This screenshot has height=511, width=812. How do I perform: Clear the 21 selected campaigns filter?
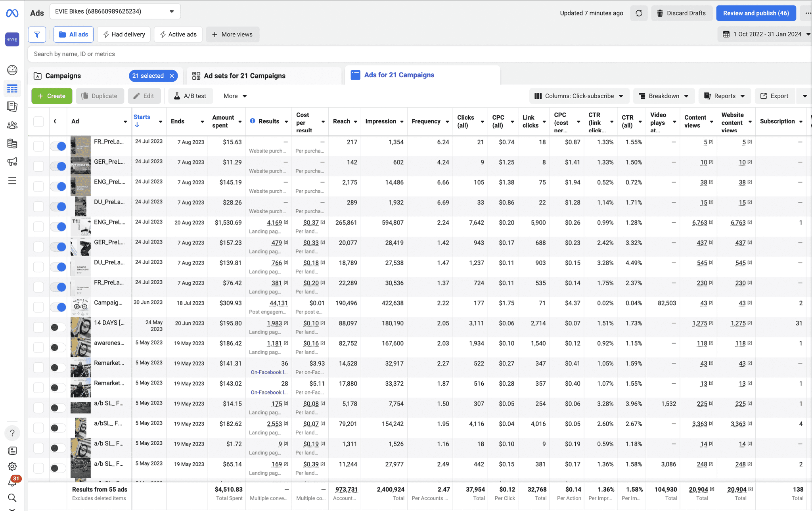172,76
